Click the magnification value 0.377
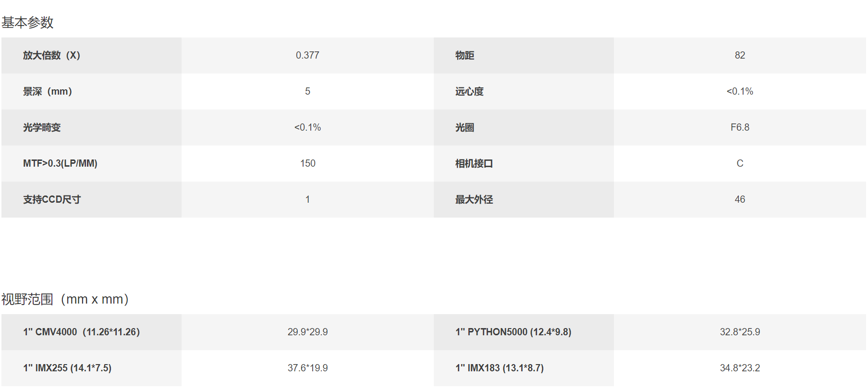Screen dimensions: 868x391 click(307, 55)
